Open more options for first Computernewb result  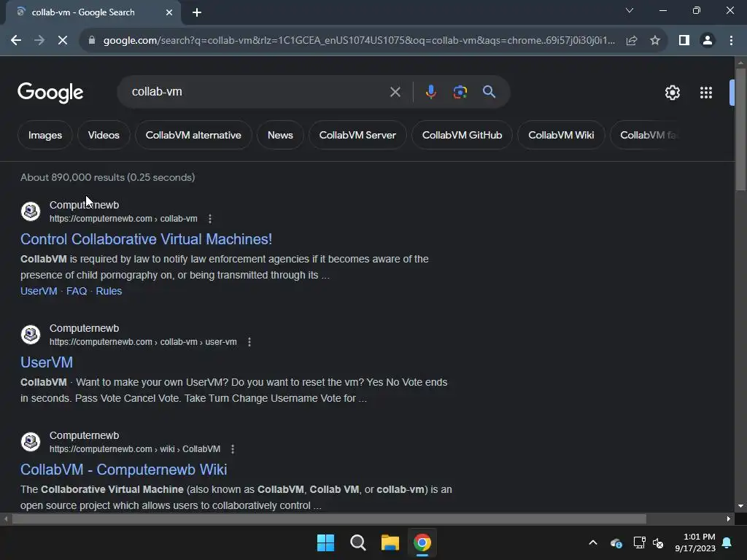pyautogui.click(x=210, y=219)
